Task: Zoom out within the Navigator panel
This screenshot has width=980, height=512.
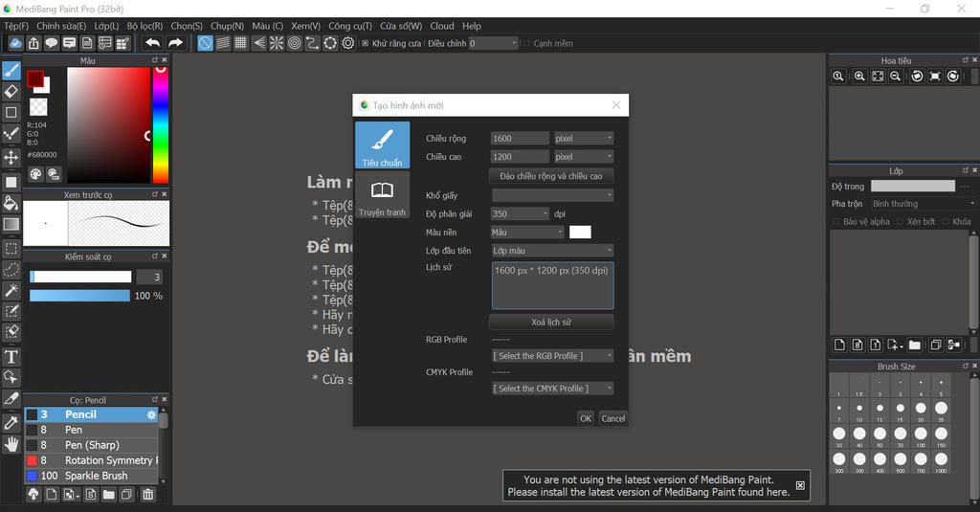Action: point(896,77)
